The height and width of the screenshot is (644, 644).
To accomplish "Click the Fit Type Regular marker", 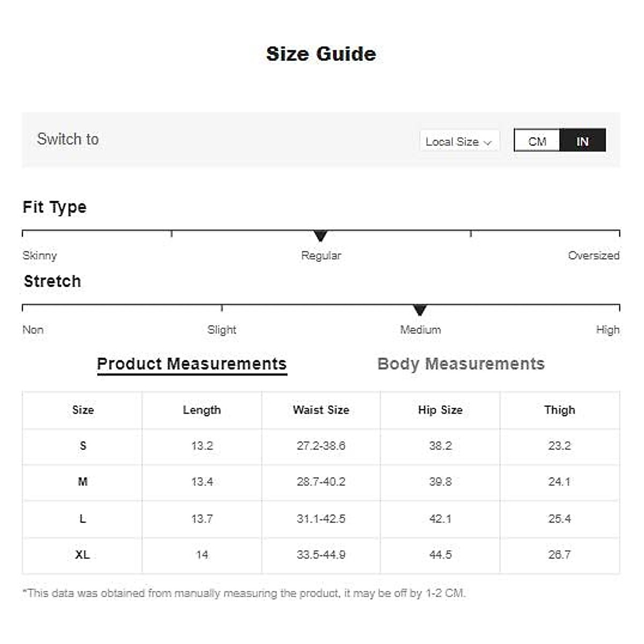I will tap(320, 236).
